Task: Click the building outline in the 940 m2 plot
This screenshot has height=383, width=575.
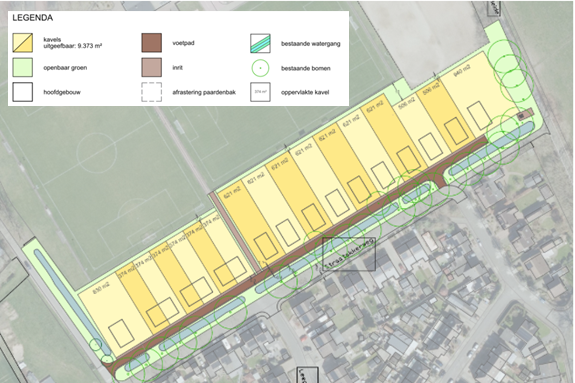Action: [480, 116]
